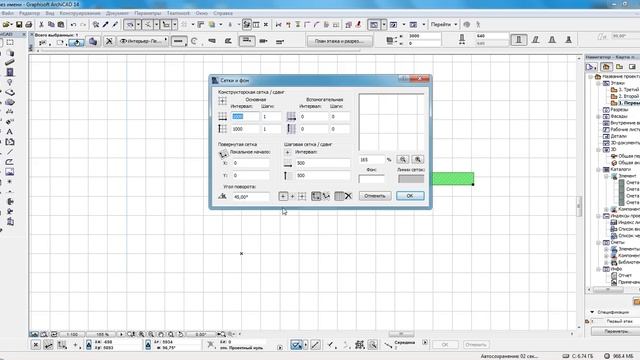This screenshot has width=640, height=360.
Task: Click the Paste icon
Action: click(x=61, y=24)
